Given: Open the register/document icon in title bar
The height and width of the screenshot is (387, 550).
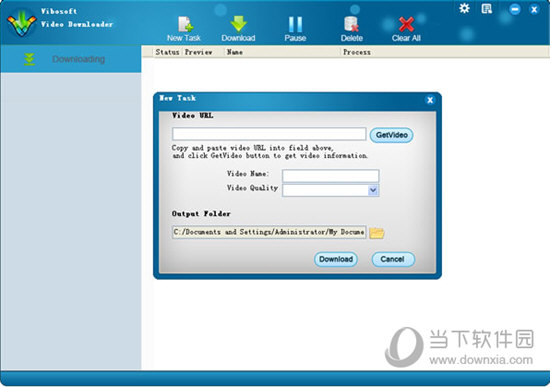Looking at the screenshot, I should pos(487,9).
